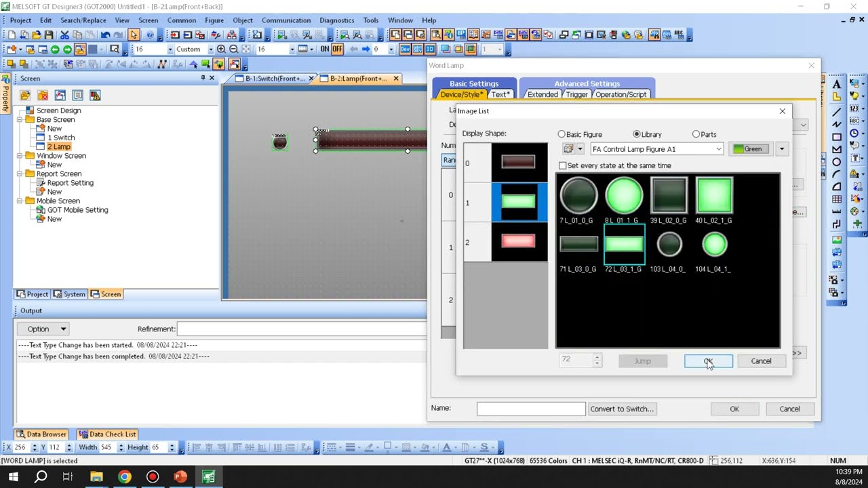868x488 pixels.
Task: Select the Parts radio button
Action: tap(696, 134)
